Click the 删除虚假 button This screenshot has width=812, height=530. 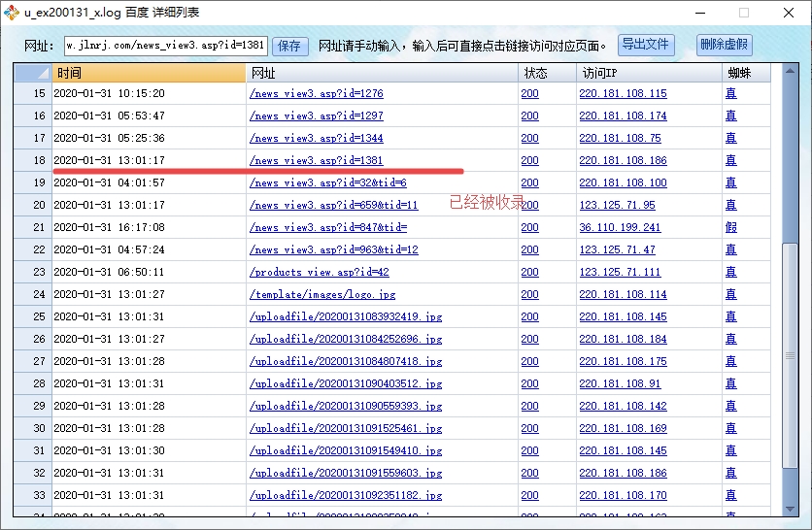pyautogui.click(x=724, y=46)
